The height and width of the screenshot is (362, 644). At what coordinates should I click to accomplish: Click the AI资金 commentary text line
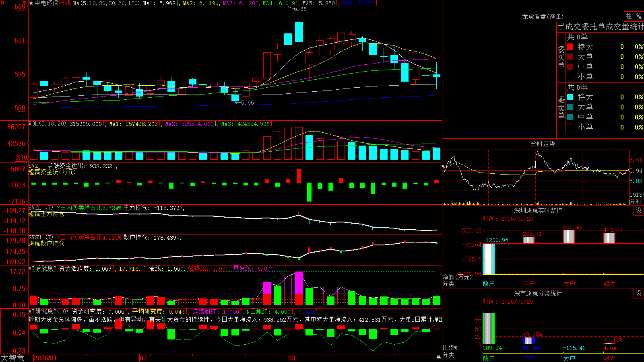(235, 319)
